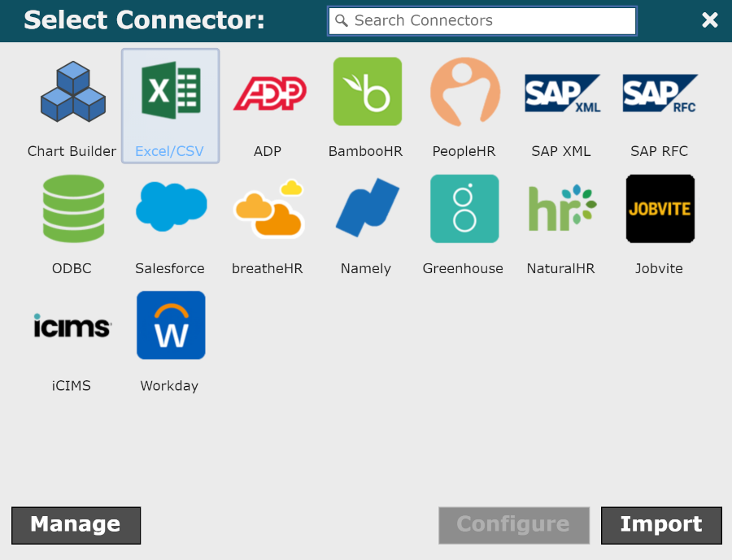The width and height of the screenshot is (732, 560).
Task: Select the BambooHR connector
Action: (366, 92)
